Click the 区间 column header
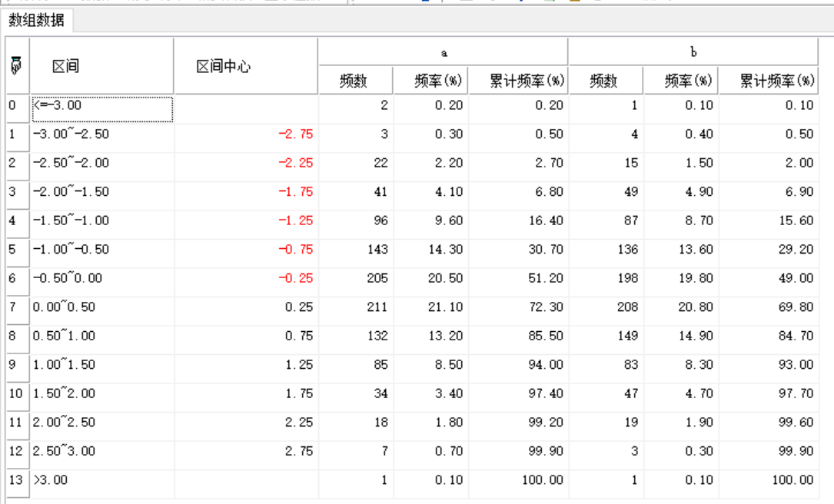Image resolution: width=834 pixels, height=504 pixels. pyautogui.click(x=66, y=67)
